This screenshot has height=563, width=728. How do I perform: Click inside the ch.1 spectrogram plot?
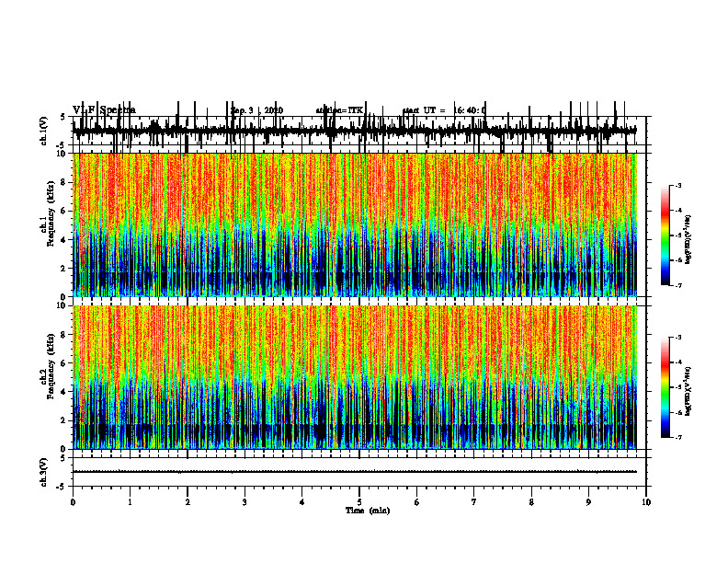point(354,224)
